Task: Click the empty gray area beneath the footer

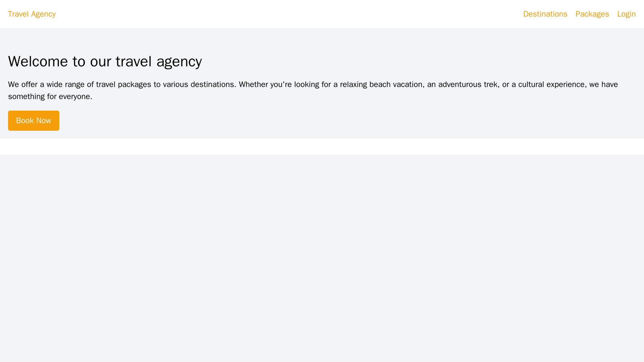Action: (322, 258)
